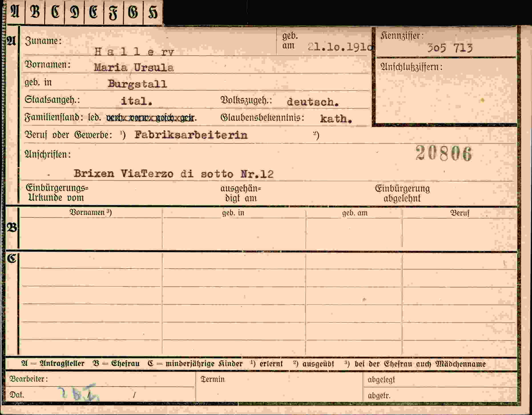Screen dimensions: 532x415
Task: Click the 'Vornamen:' label in section A
Action: 48,65
